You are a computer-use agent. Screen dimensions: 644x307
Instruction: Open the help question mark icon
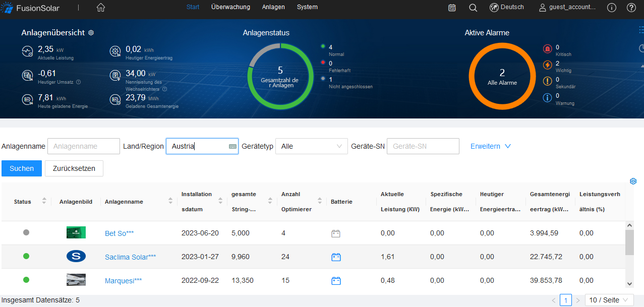[631, 8]
